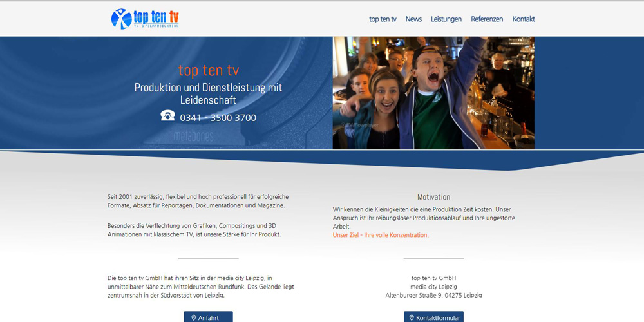Click the pin icon on Kontaktformular button
Viewport: 644px width, 322px height.
pyautogui.click(x=412, y=318)
